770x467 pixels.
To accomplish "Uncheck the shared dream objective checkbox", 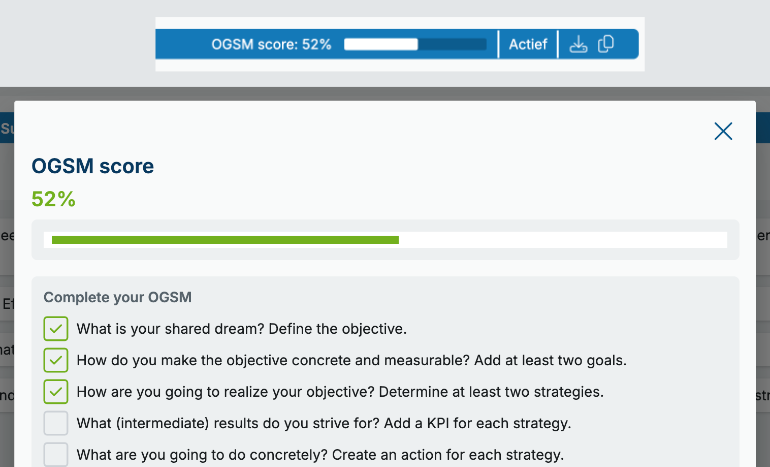I will point(56,328).
